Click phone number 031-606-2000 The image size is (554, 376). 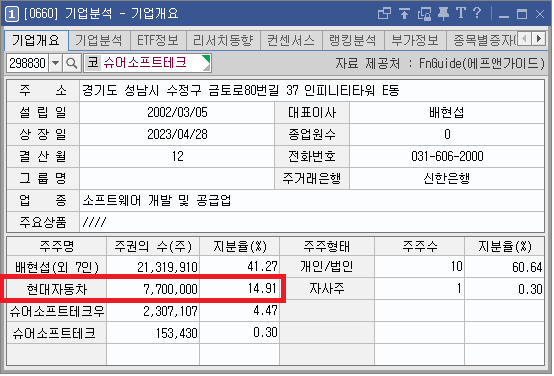447,156
